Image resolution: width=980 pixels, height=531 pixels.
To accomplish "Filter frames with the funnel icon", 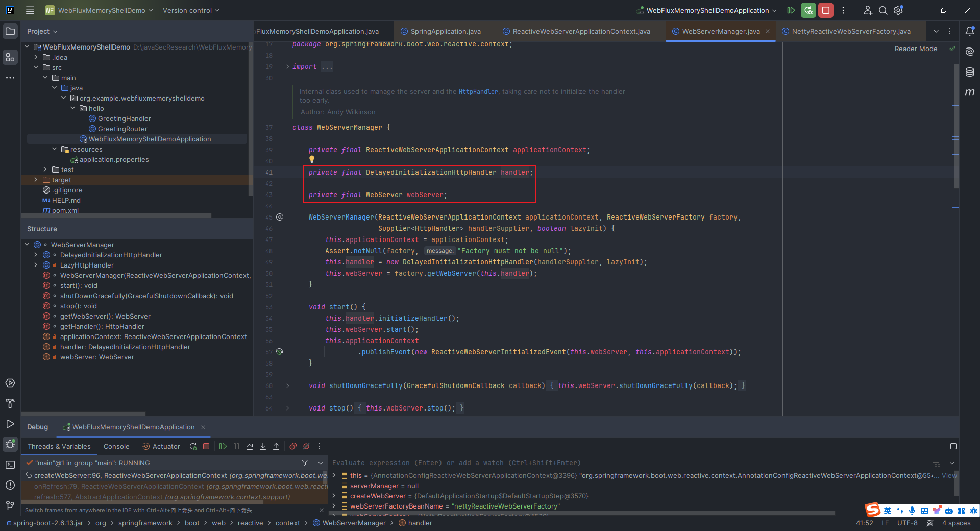I will point(305,463).
